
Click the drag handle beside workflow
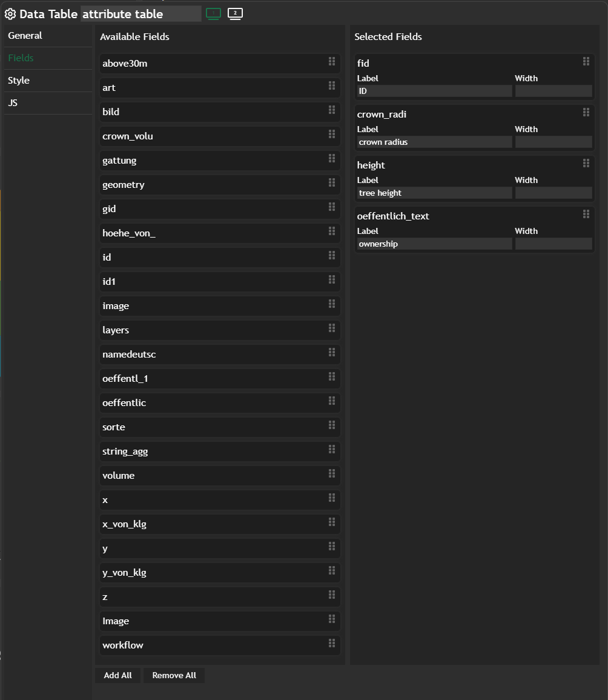point(331,643)
